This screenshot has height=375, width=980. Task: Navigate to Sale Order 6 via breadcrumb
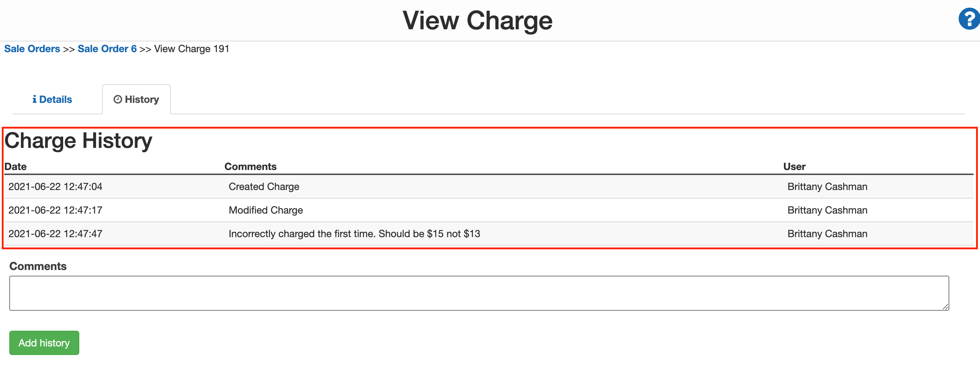point(107,48)
